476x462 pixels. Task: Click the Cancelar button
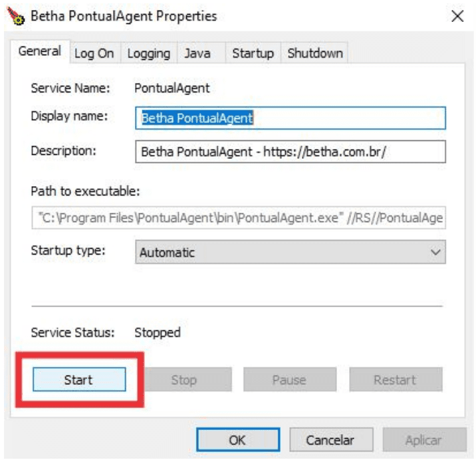pos(330,440)
